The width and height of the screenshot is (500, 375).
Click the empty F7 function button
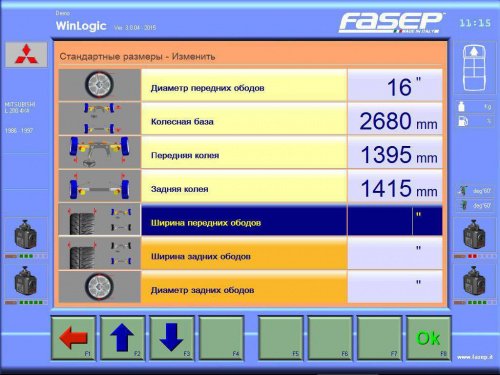tap(379, 338)
